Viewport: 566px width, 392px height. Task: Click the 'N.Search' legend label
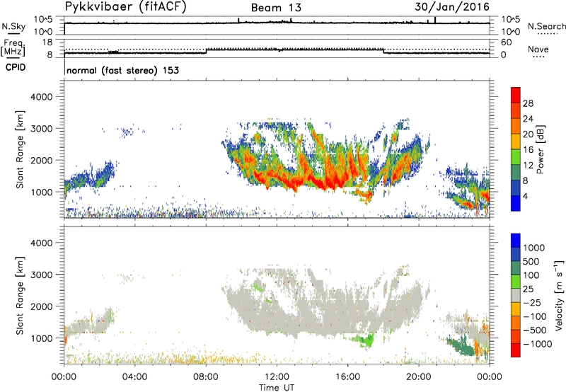pyautogui.click(x=546, y=26)
